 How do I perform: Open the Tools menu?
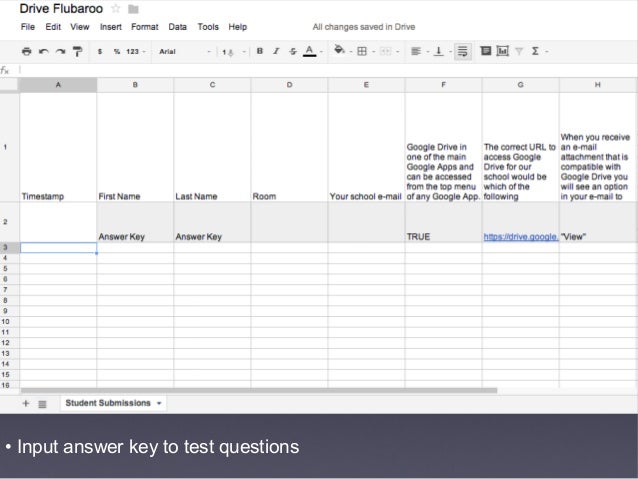pos(208,27)
